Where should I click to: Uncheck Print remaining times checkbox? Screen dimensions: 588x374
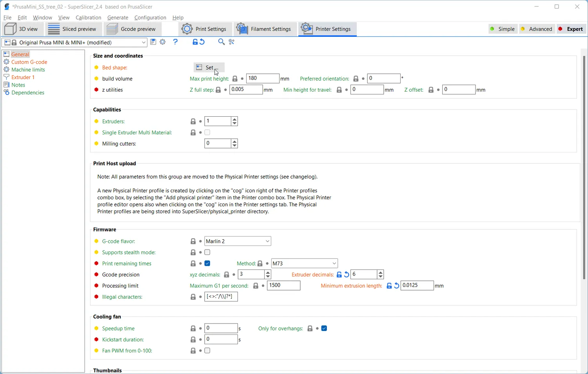[208, 264]
